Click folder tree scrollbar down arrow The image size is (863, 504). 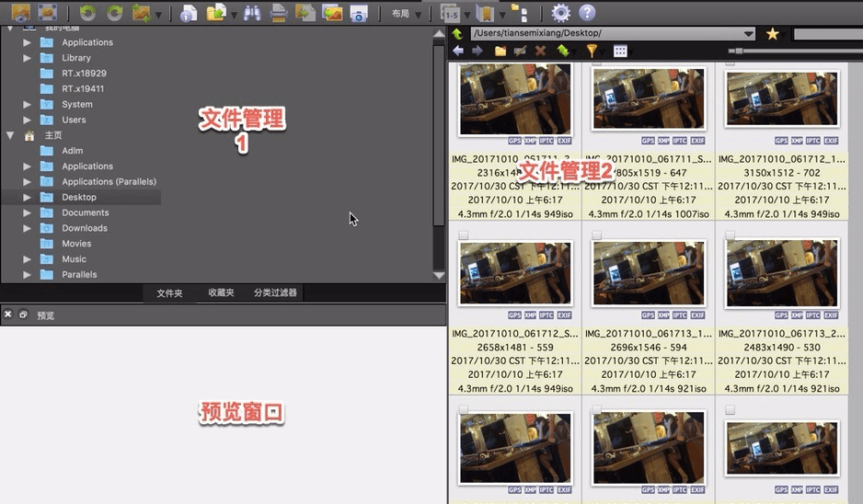[x=439, y=275]
